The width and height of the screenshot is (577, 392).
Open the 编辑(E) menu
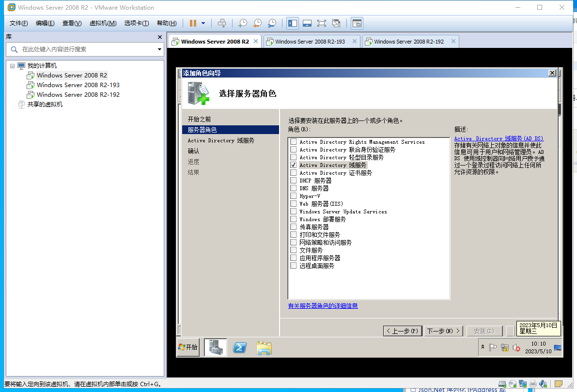click(45, 23)
